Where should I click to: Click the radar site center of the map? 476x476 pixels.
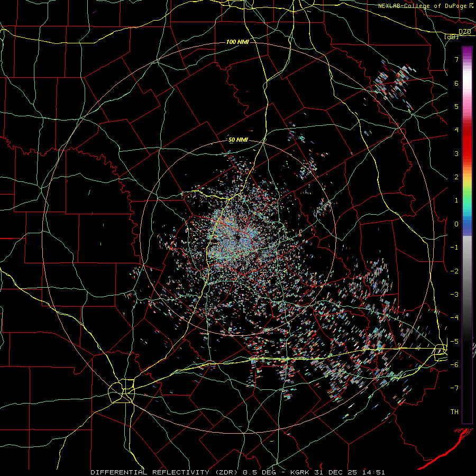point(237,238)
